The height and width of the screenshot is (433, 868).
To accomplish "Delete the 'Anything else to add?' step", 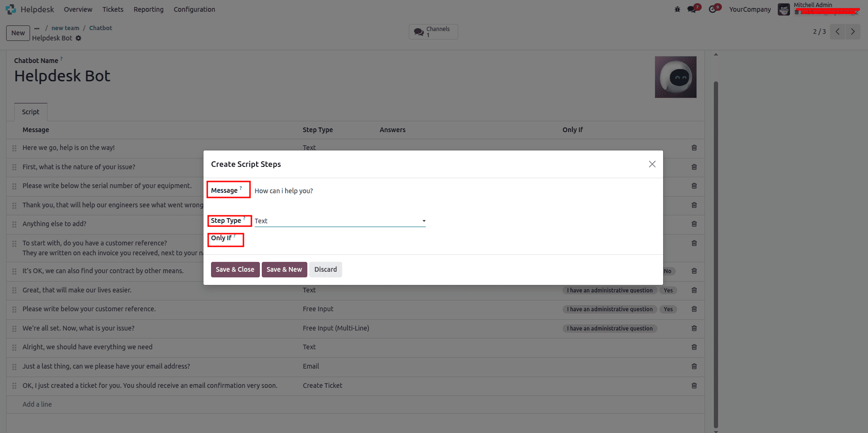I will [694, 224].
